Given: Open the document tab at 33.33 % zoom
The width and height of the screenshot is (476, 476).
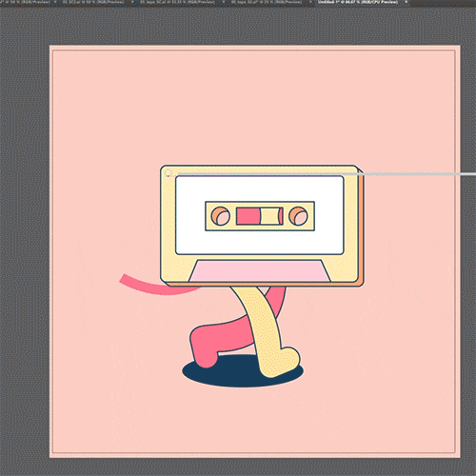Looking at the screenshot, I should click(177, 2).
